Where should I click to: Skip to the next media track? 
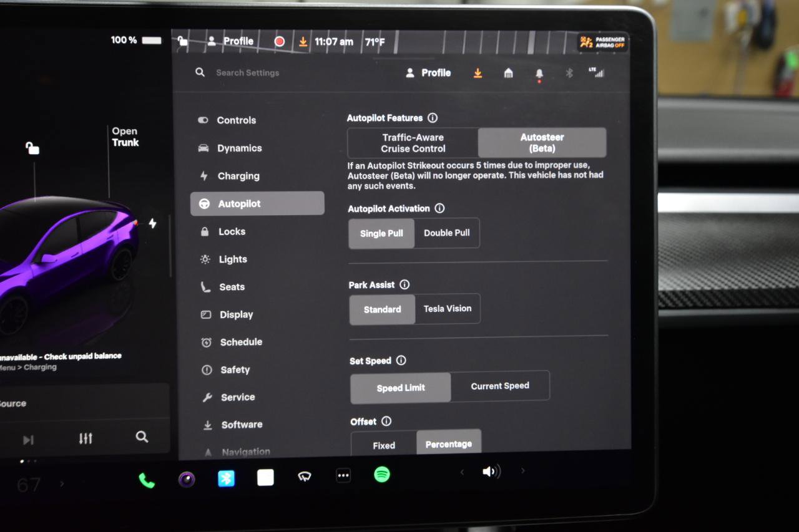[28, 440]
